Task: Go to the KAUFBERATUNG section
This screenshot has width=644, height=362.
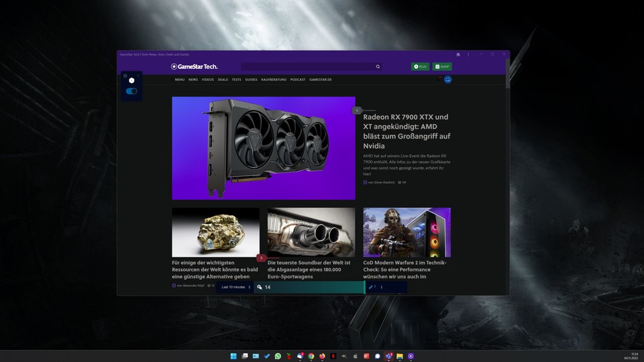Action: [274, 80]
